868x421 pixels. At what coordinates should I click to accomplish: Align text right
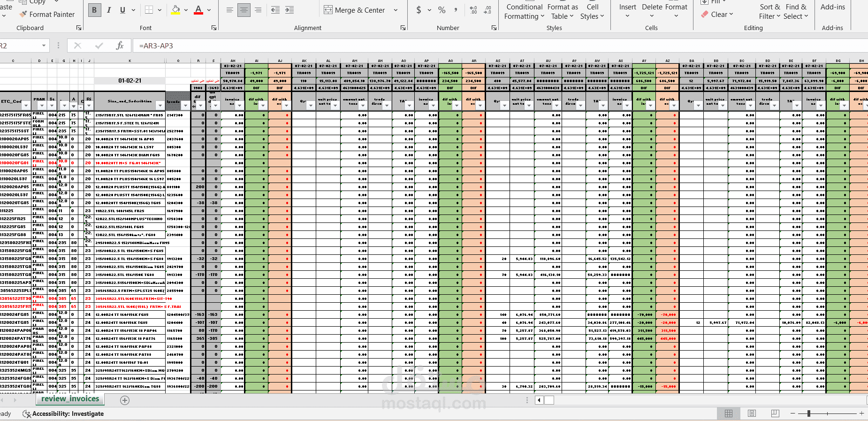tap(258, 10)
